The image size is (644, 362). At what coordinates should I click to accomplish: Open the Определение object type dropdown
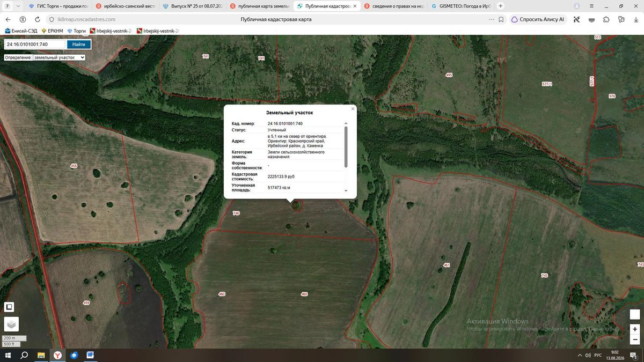click(x=59, y=57)
